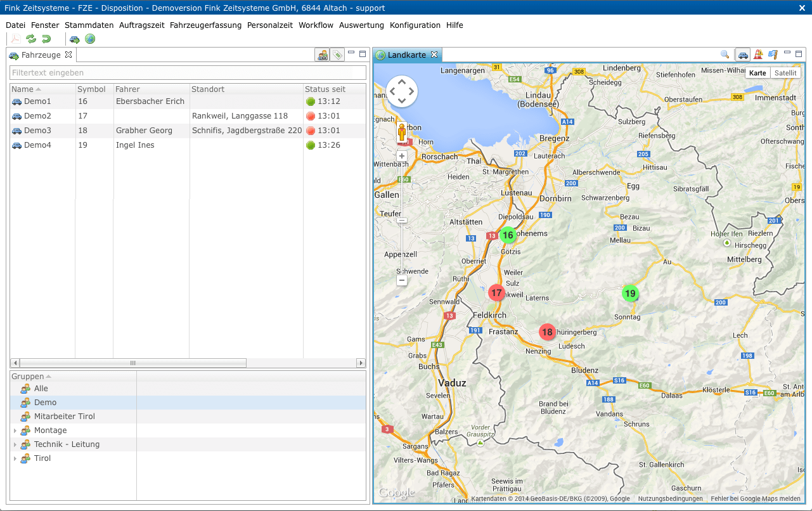Image resolution: width=812 pixels, height=511 pixels.
Task: Sort by Fahrer column header
Action: pyautogui.click(x=151, y=89)
